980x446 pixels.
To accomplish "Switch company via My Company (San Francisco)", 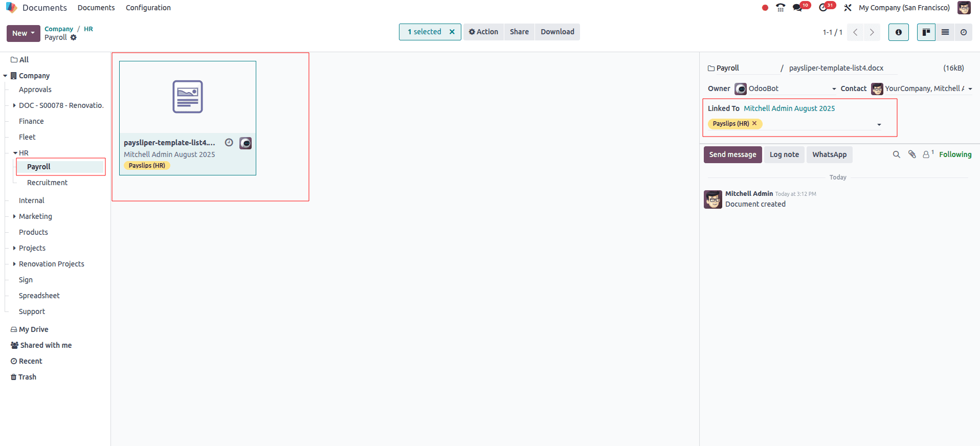I will [x=904, y=8].
